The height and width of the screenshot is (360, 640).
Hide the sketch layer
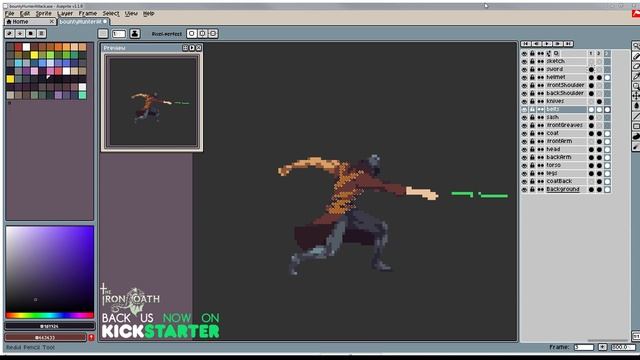pos(524,61)
